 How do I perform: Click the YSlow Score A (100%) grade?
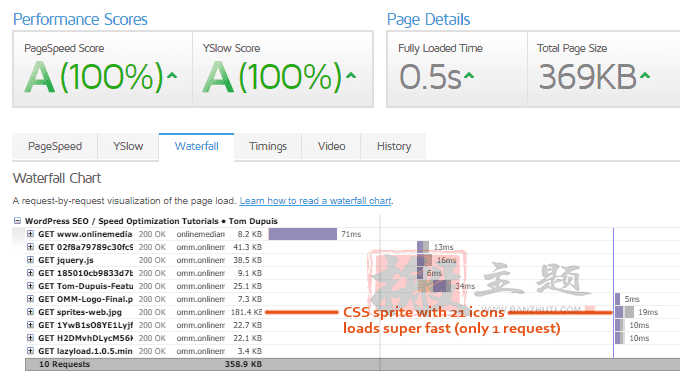click(273, 77)
